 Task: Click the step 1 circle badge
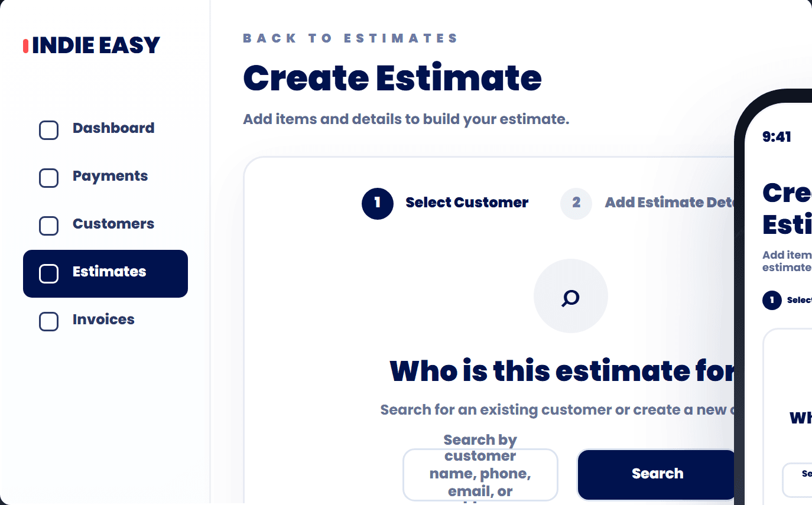[378, 204]
